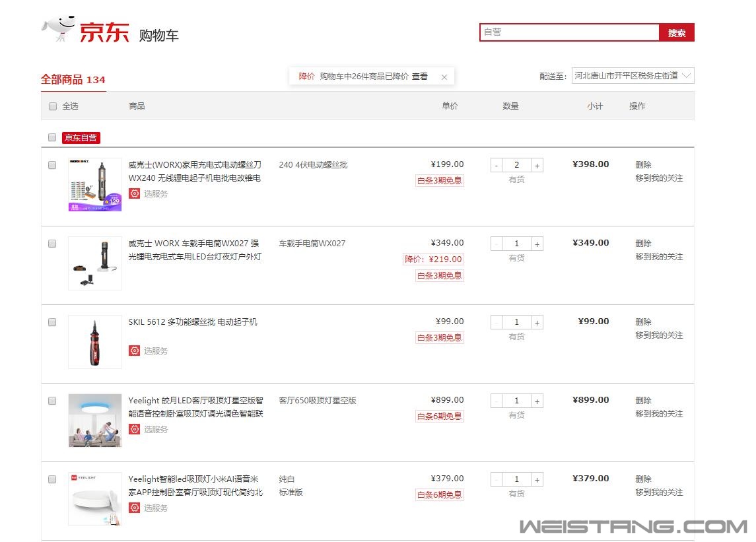
Task: Move WORX WX027 flashlight to 我的关注
Action: point(659,257)
